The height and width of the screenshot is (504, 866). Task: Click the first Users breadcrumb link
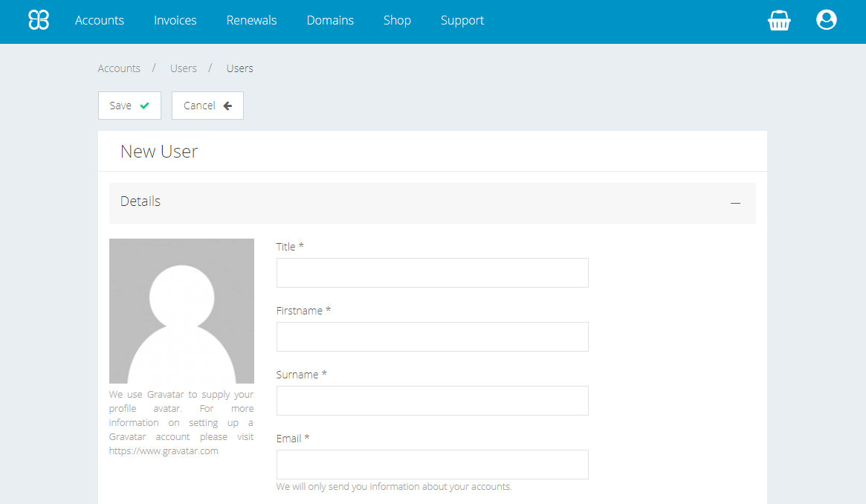pos(184,68)
